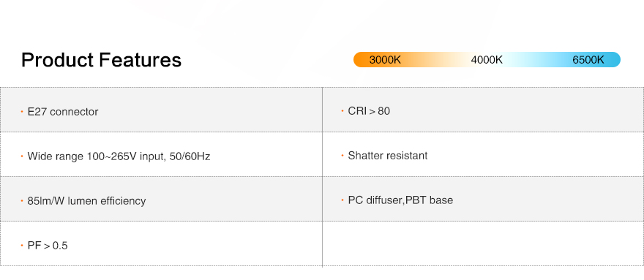Click the 85lm/W lumen efficiency text
The width and height of the screenshot is (644, 280).
(x=86, y=201)
